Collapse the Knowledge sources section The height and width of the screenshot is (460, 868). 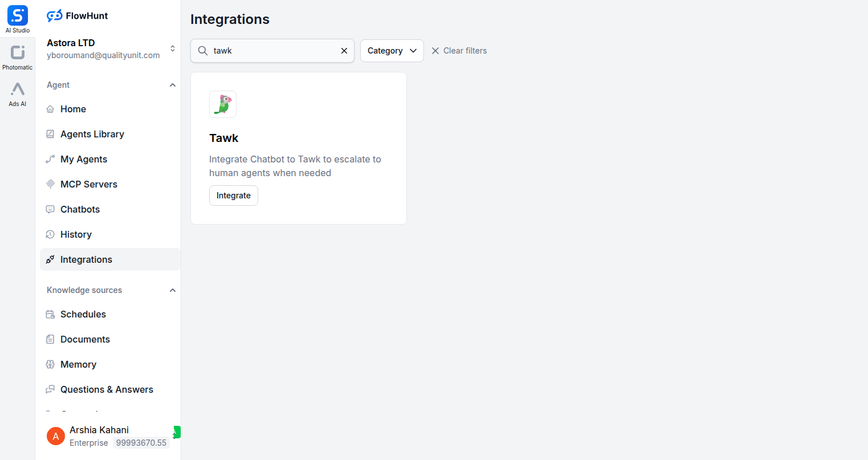[x=173, y=290]
